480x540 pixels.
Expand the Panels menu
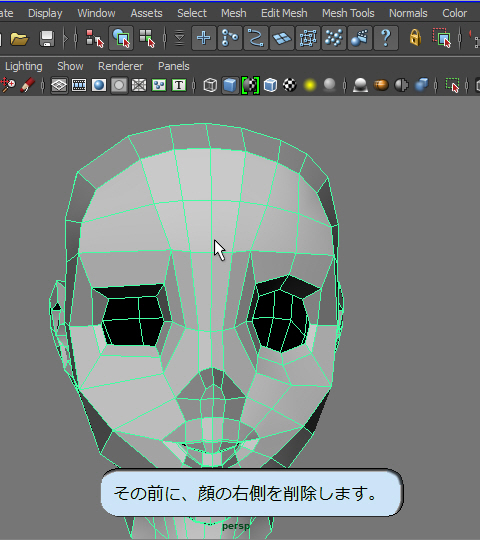[x=174, y=66]
